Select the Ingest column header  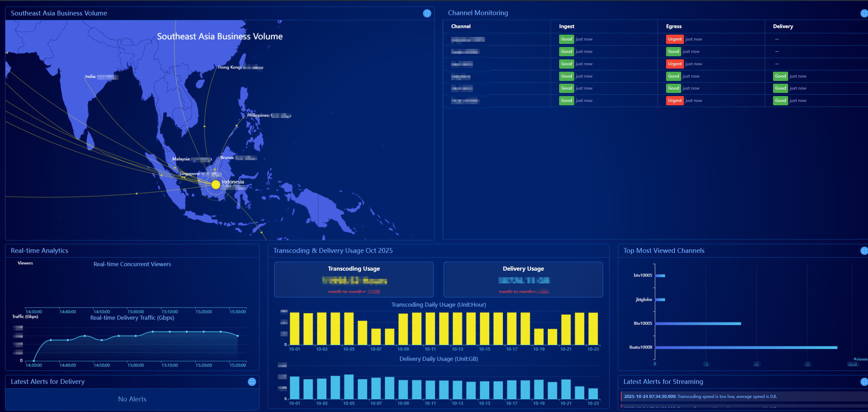pos(566,26)
